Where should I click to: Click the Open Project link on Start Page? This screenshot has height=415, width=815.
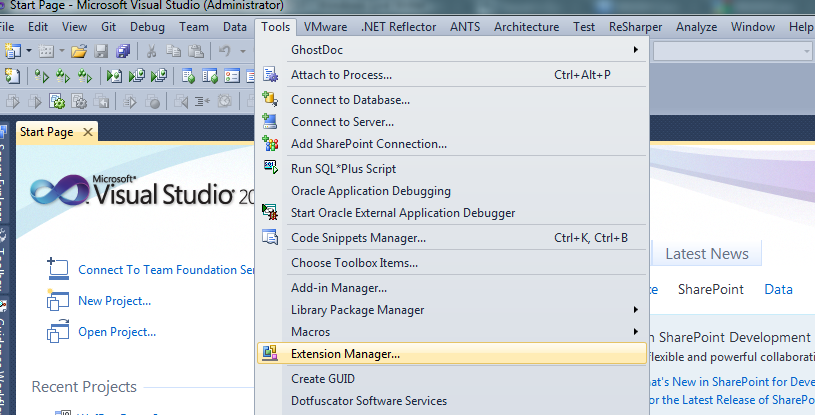tap(116, 332)
